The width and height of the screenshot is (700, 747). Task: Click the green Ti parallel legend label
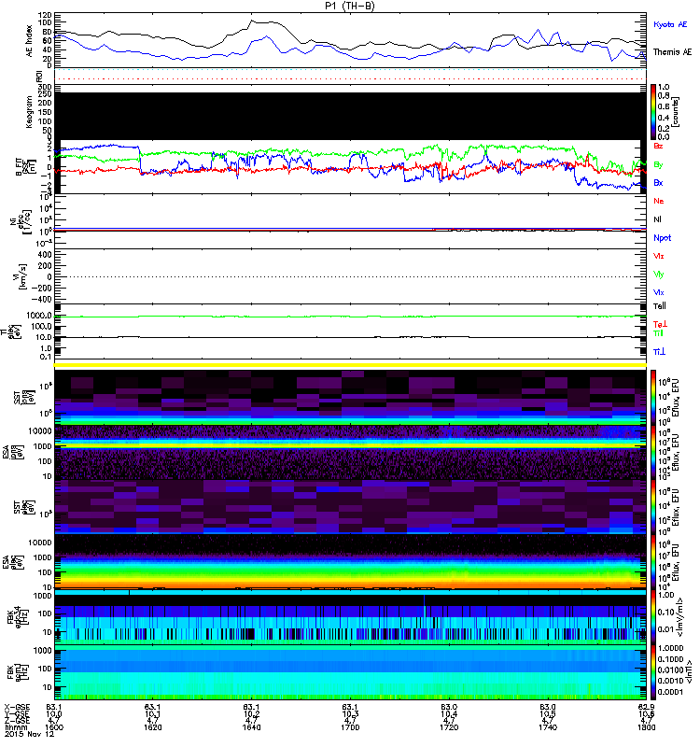[x=658, y=333]
